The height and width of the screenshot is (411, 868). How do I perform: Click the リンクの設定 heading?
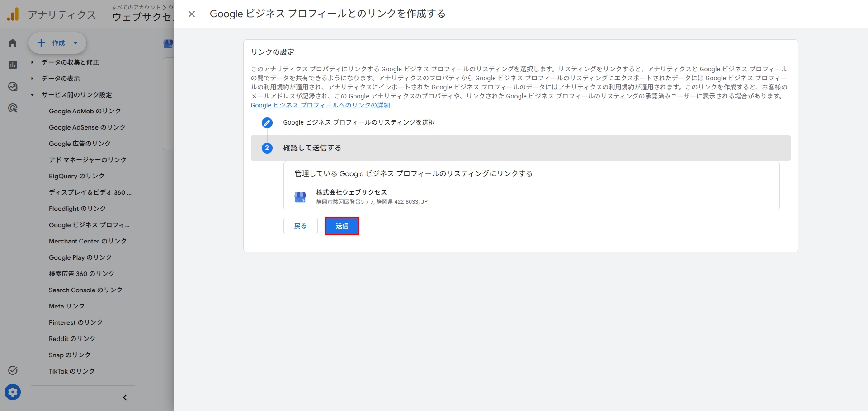[x=273, y=52]
